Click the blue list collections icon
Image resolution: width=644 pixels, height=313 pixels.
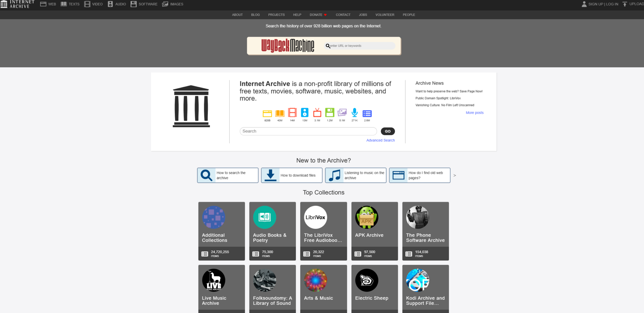point(367,113)
